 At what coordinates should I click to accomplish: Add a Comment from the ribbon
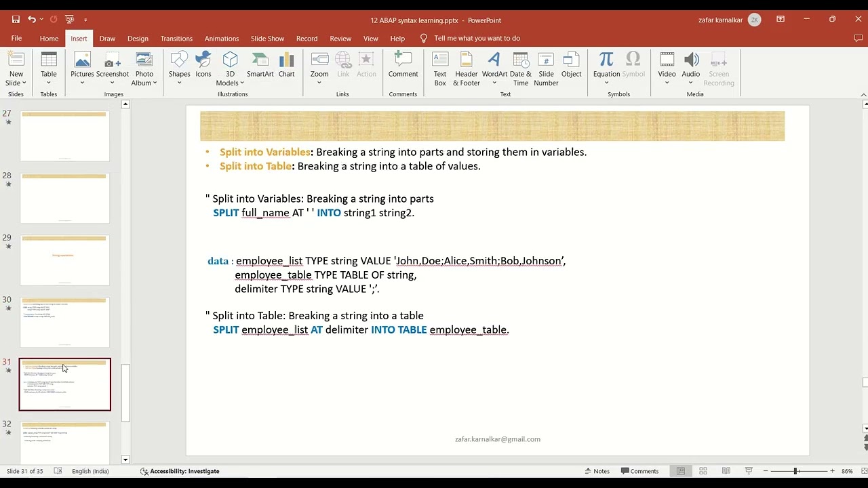403,64
